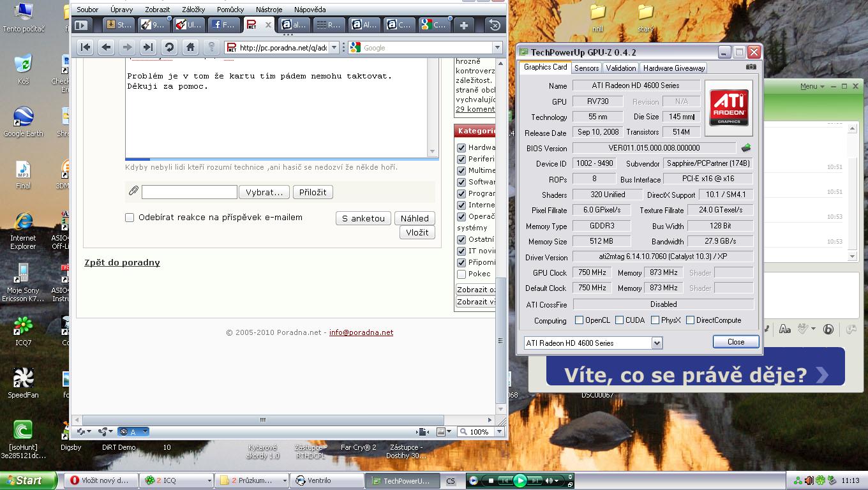Select the ICQ7 desktop icon

[x=23, y=331]
